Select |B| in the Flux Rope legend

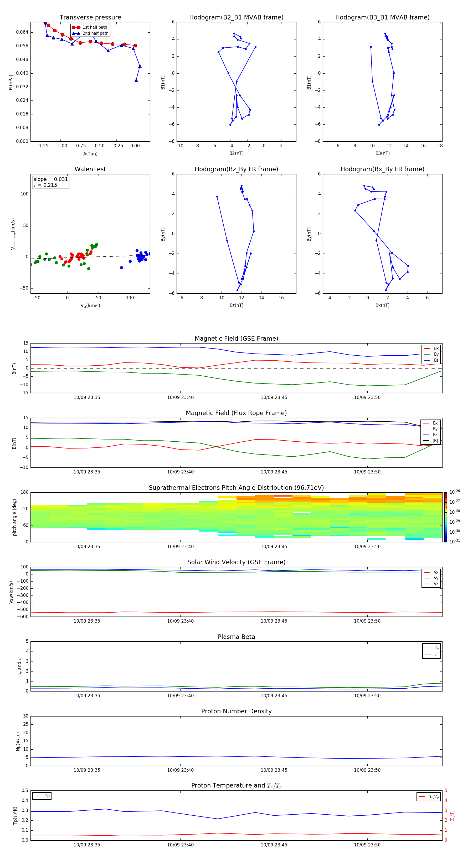[431, 441]
